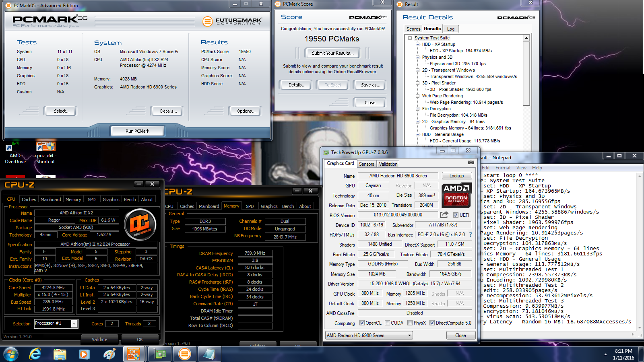Click the Lookup button in GPU-Z
The image size is (644, 362).
point(456,176)
